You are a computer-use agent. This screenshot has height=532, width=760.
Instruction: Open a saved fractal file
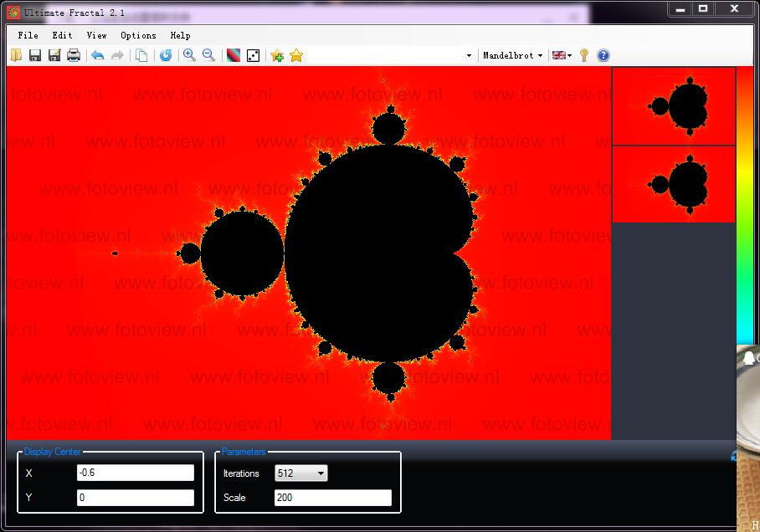pyautogui.click(x=17, y=55)
